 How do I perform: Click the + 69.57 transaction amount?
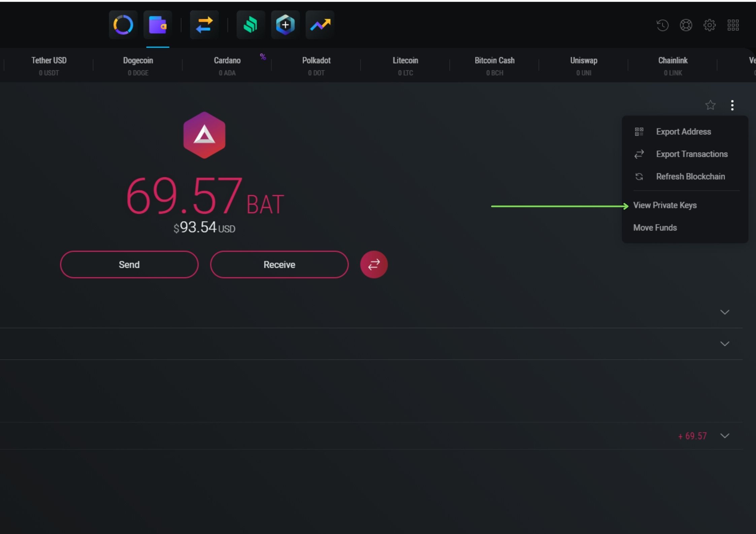coord(692,436)
